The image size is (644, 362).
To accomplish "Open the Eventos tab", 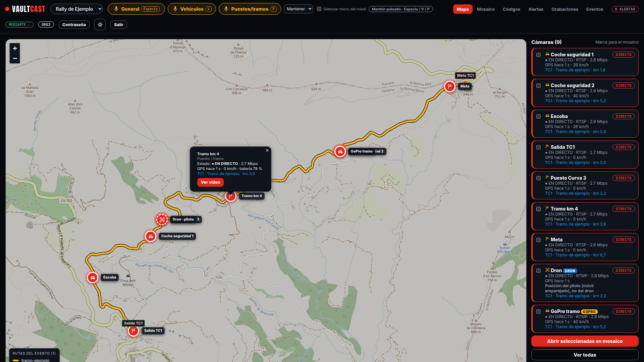I will 594,9.
